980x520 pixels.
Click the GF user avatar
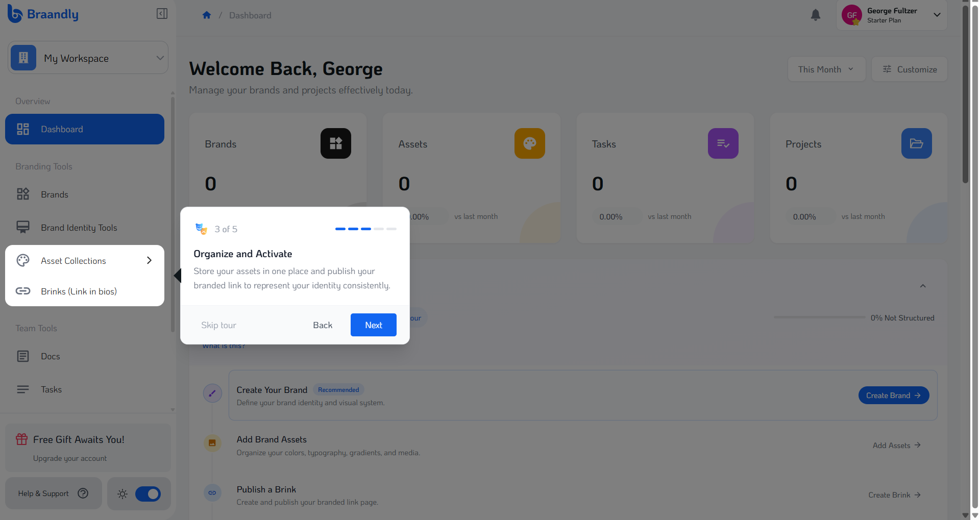pyautogui.click(x=851, y=15)
